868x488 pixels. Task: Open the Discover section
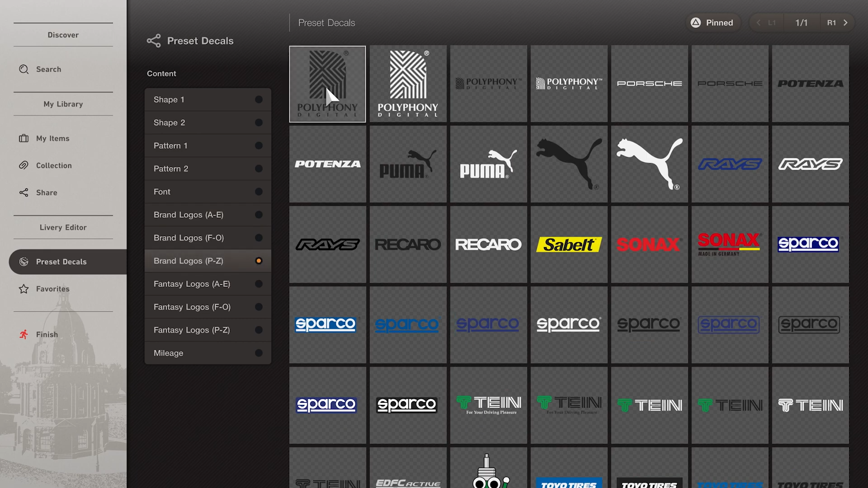click(x=63, y=35)
